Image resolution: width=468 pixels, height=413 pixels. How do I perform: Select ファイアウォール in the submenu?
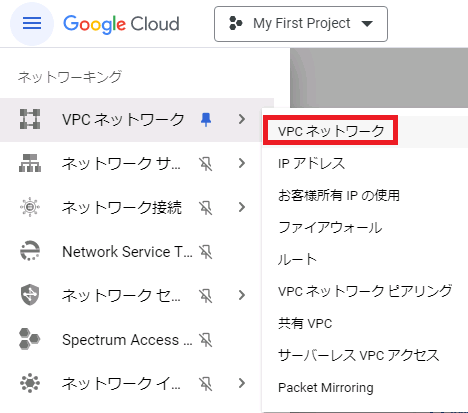(x=330, y=227)
